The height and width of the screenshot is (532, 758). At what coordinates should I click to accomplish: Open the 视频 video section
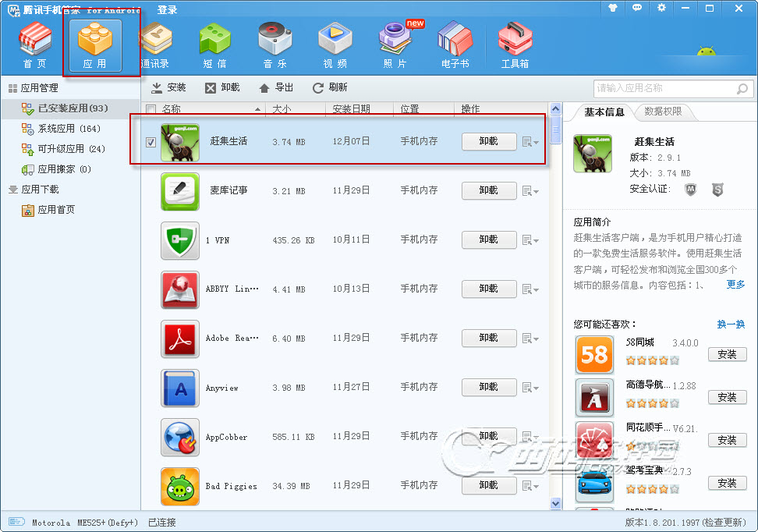coord(335,45)
